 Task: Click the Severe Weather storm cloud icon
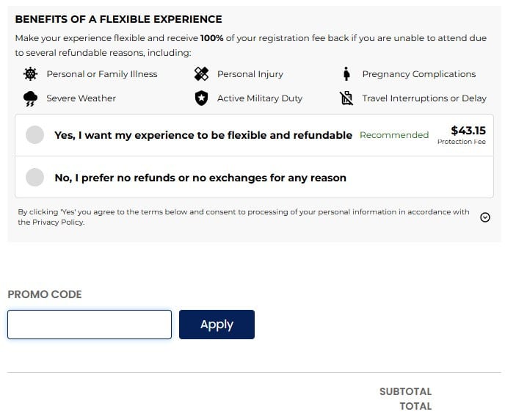coord(30,98)
